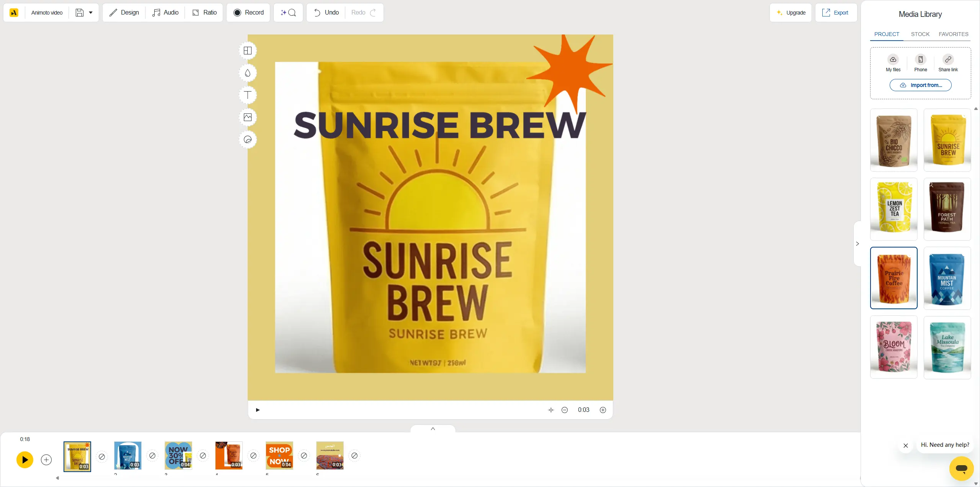980x487 pixels.
Task: Open the Design panel
Action: pos(124,13)
